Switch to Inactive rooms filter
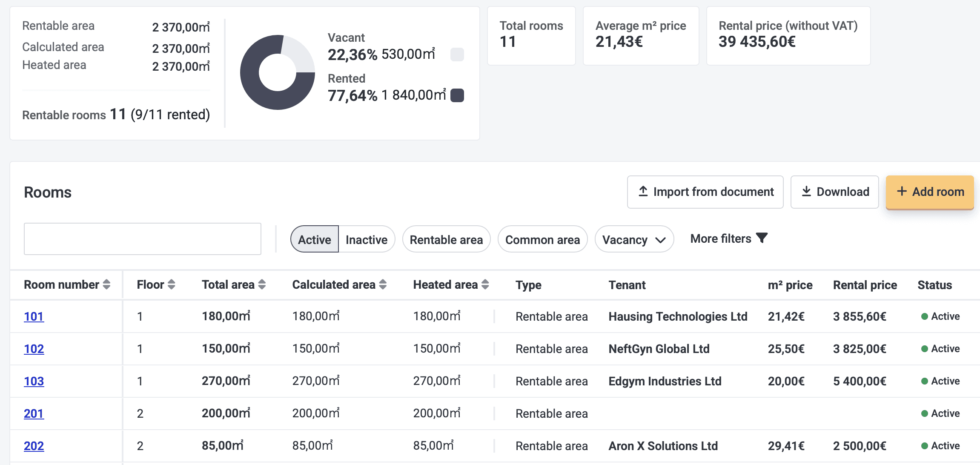 click(366, 239)
